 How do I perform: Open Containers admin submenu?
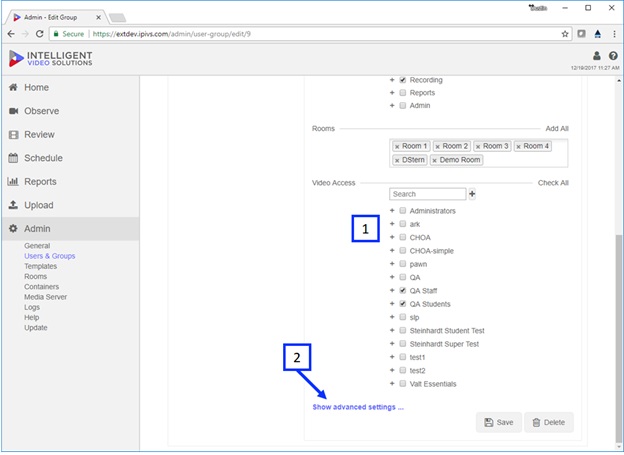click(41, 287)
